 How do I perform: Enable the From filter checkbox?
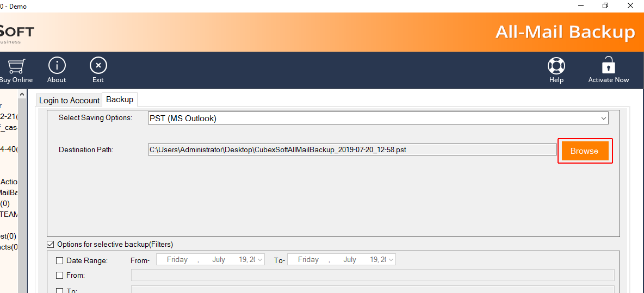point(60,276)
